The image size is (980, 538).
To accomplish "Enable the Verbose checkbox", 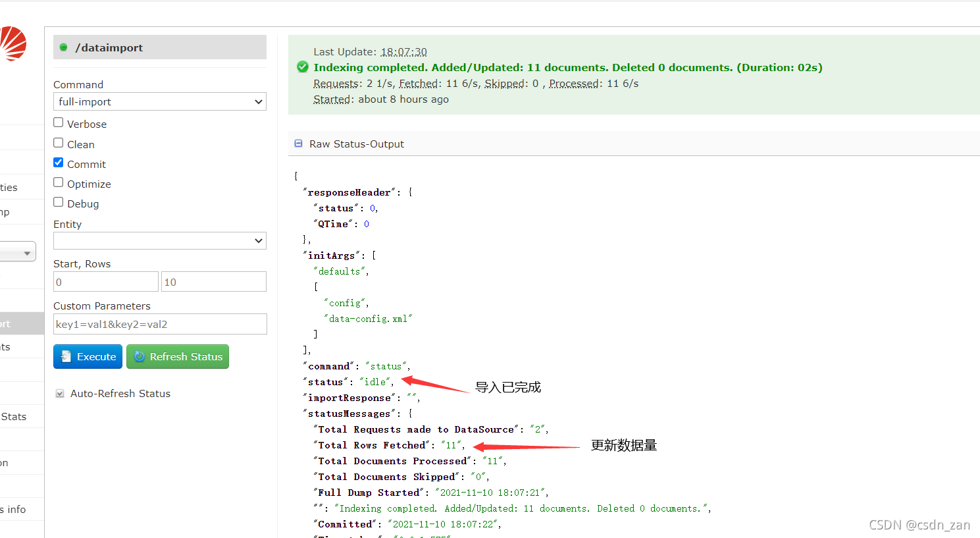I will tap(59, 122).
